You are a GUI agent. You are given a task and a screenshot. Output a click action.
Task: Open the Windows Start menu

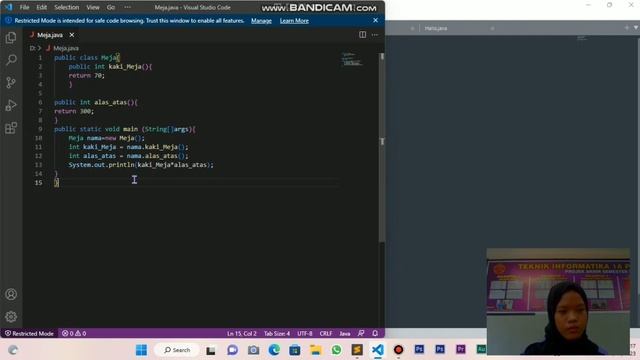coord(142,350)
